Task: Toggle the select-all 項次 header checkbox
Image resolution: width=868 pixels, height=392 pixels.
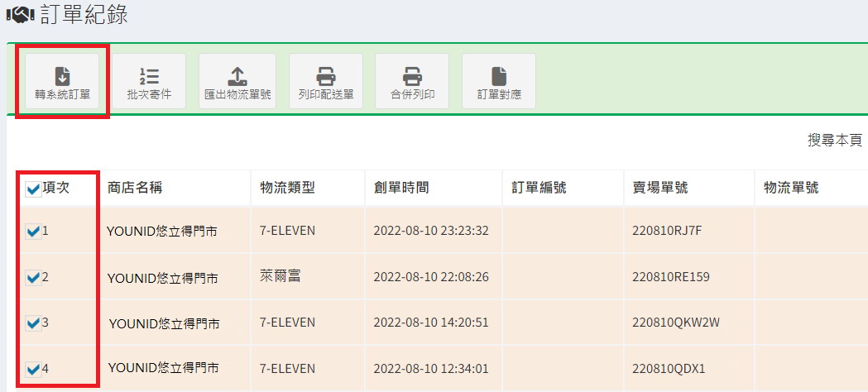Action: (x=33, y=189)
